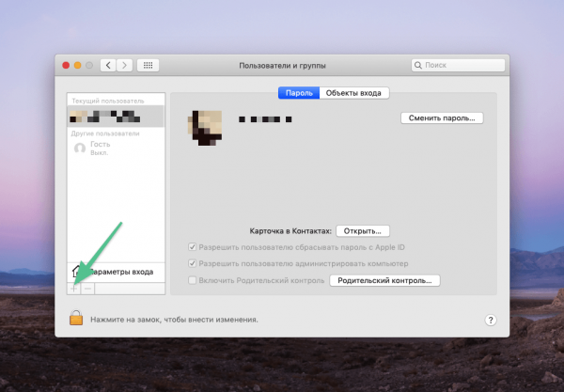Click the Текущий пользователь header text
Image resolution: width=564 pixels, height=392 pixels.
(x=108, y=102)
